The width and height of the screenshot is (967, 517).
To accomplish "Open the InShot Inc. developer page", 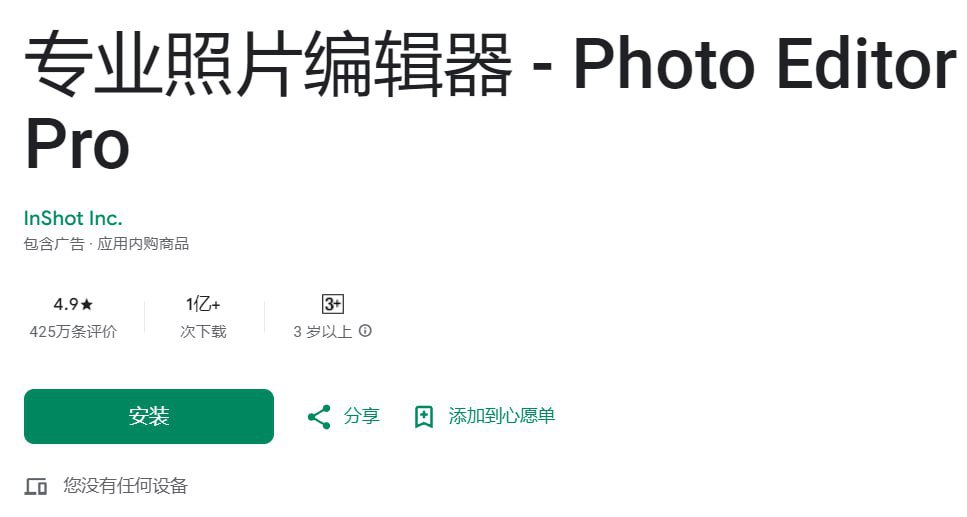I will [73, 218].
